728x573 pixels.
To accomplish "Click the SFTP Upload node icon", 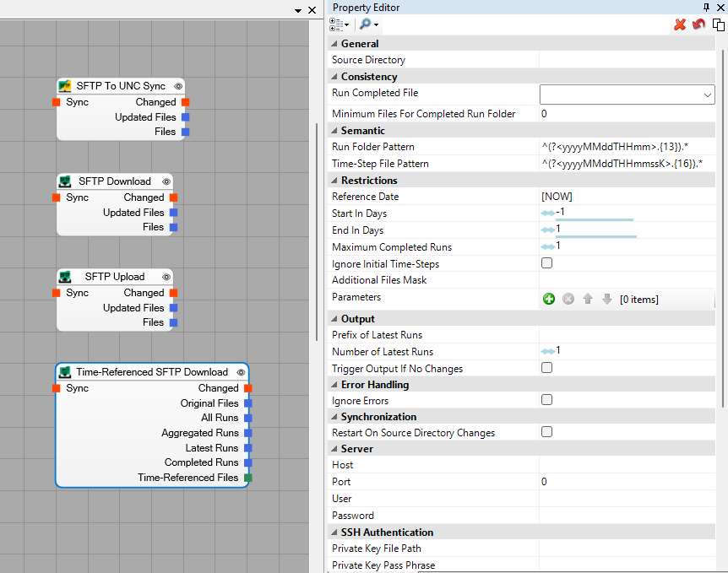I will click(65, 277).
